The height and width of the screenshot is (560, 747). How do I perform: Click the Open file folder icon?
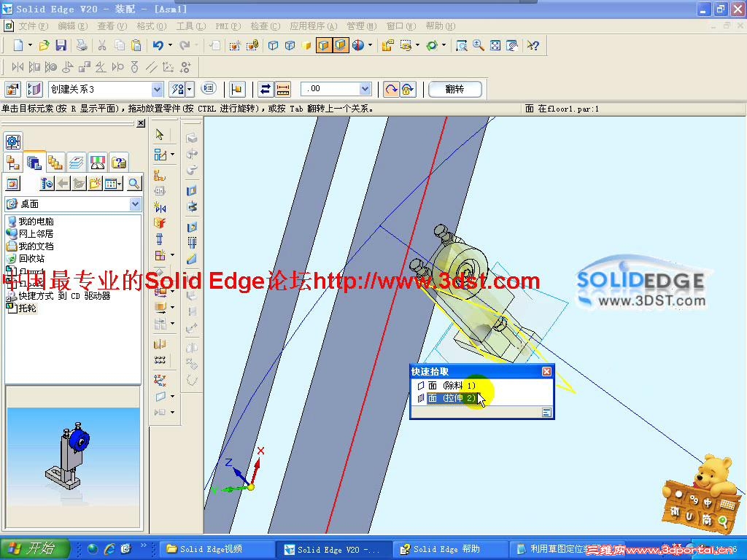point(44,45)
